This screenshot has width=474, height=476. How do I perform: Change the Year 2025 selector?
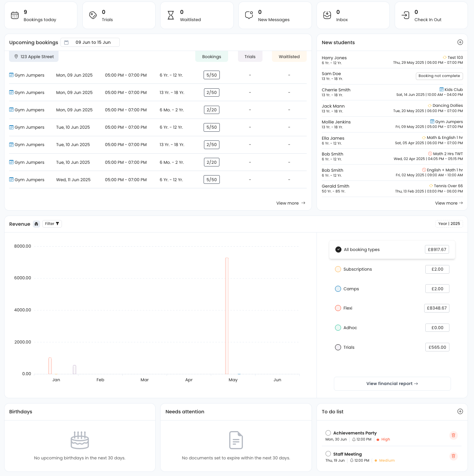(x=449, y=224)
